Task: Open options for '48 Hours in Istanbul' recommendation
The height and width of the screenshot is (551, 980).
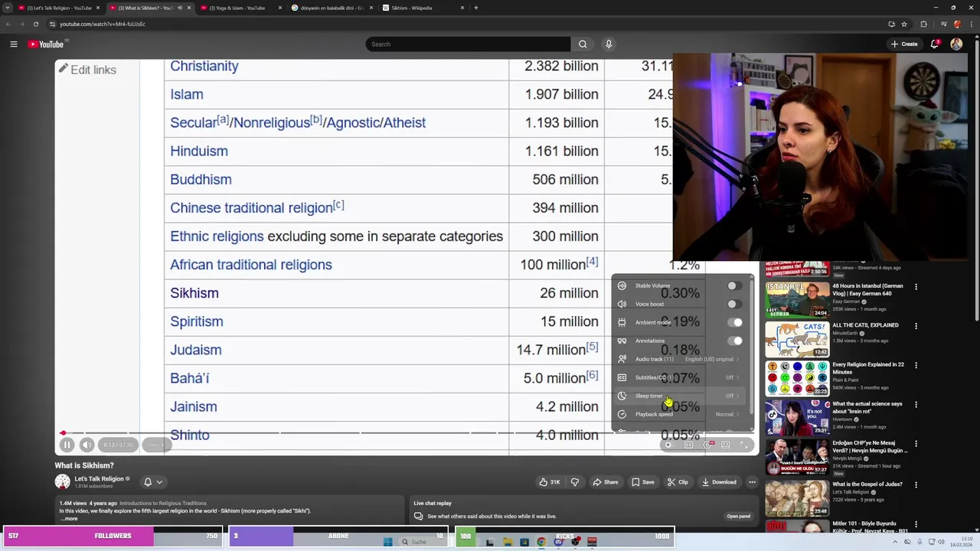Action: point(916,287)
